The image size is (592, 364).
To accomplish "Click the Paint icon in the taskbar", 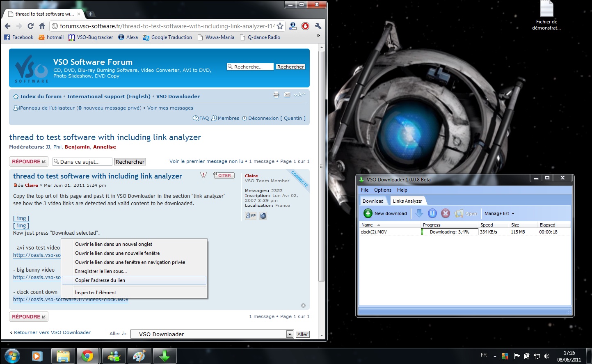I will 139,356.
